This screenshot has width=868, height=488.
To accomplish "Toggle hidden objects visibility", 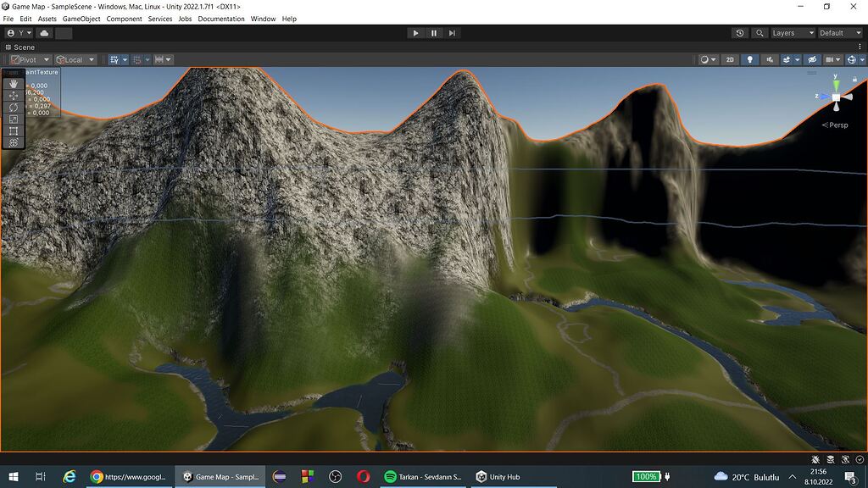I will pyautogui.click(x=812, y=59).
